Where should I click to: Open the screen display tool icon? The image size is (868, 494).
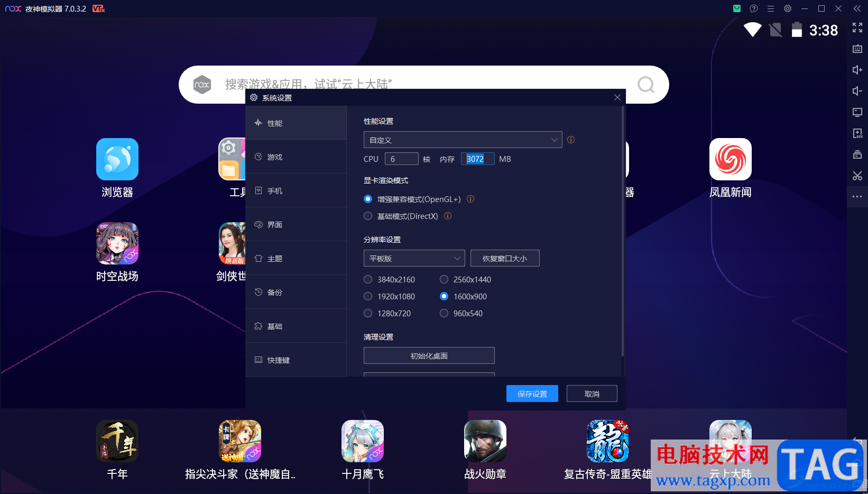(x=857, y=112)
